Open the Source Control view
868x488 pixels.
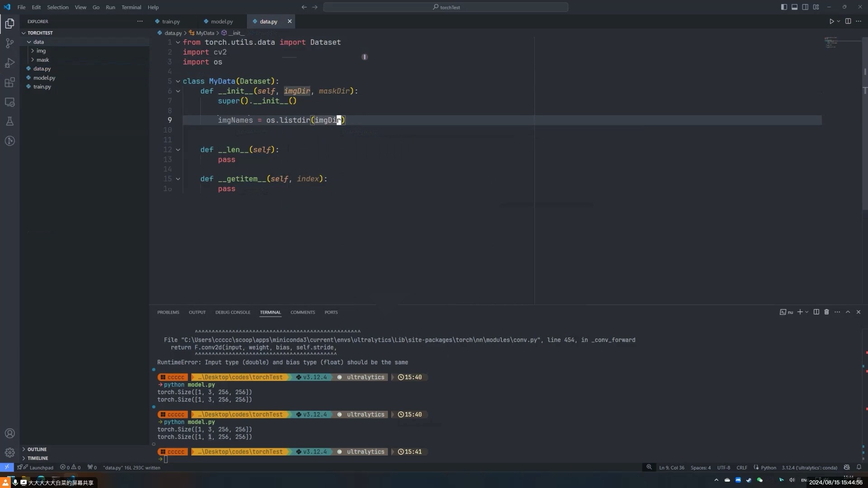pyautogui.click(x=9, y=43)
